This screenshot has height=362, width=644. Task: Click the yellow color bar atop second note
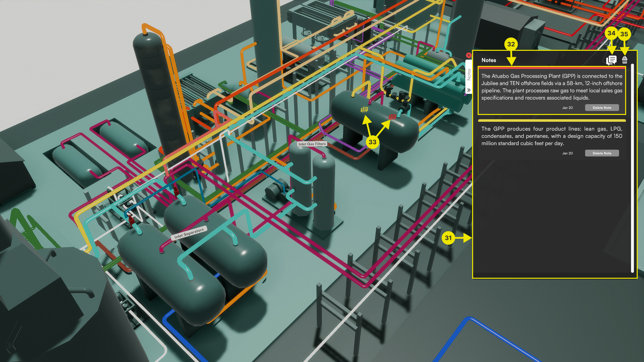(552, 120)
